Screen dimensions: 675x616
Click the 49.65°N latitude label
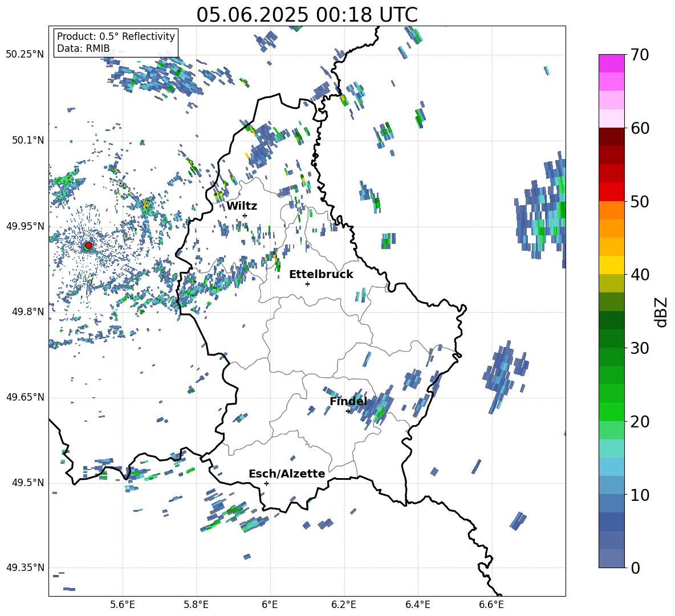tap(25, 397)
